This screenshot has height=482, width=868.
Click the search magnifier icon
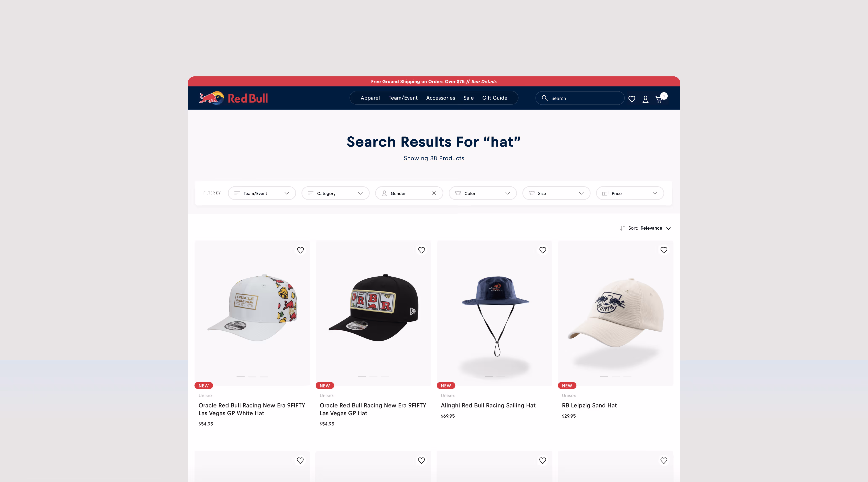point(544,98)
